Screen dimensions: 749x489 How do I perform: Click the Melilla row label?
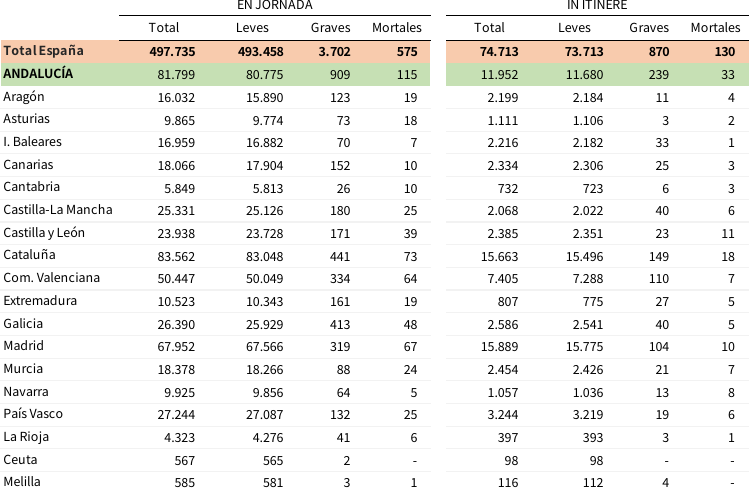(22, 482)
